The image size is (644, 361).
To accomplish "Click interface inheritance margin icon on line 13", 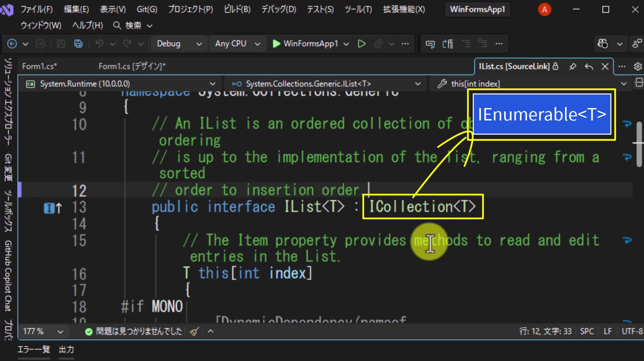I will (53, 208).
